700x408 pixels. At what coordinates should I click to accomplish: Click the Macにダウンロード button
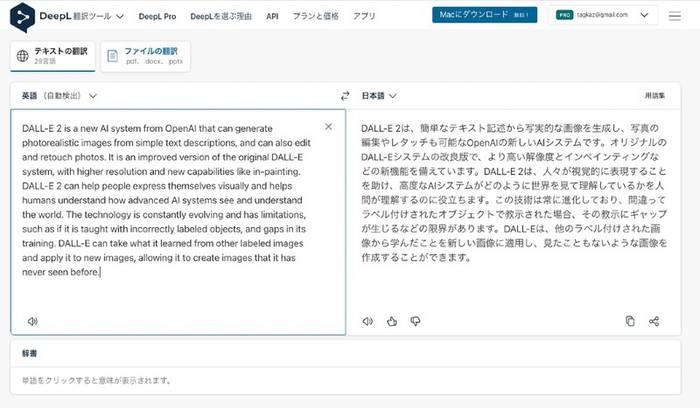pyautogui.click(x=484, y=15)
